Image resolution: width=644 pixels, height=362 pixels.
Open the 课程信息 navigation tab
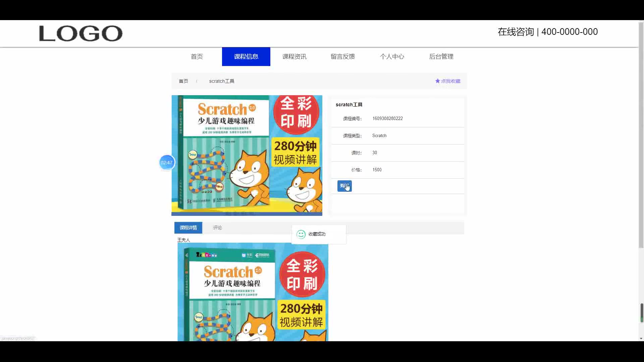246,57
